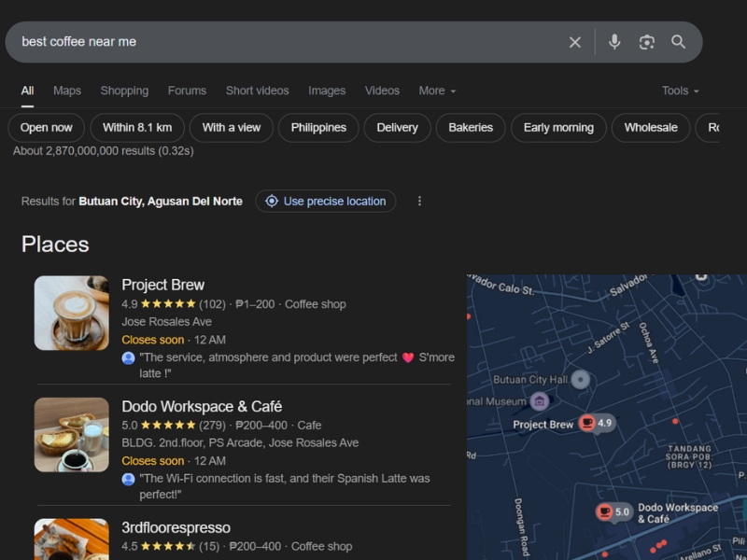Click the gray pin near Butuan City Hall
This screenshot has height=560, width=747.
[x=580, y=379]
